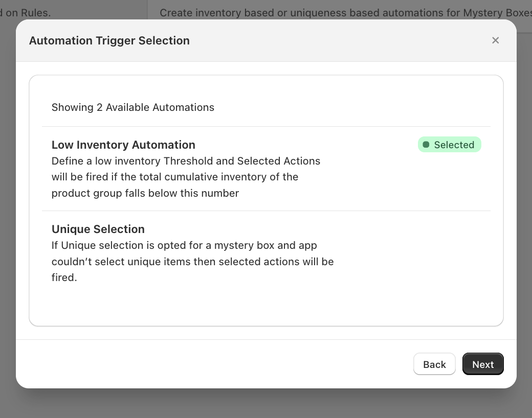Click the "Showing 2 Available Automations" label
This screenshot has height=418, width=532.
tap(133, 107)
